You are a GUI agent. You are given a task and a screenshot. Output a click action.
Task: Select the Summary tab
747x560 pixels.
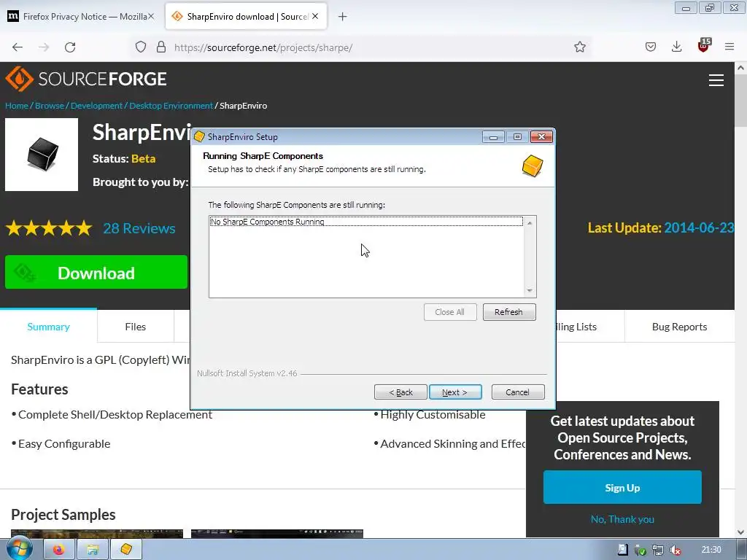(48, 327)
